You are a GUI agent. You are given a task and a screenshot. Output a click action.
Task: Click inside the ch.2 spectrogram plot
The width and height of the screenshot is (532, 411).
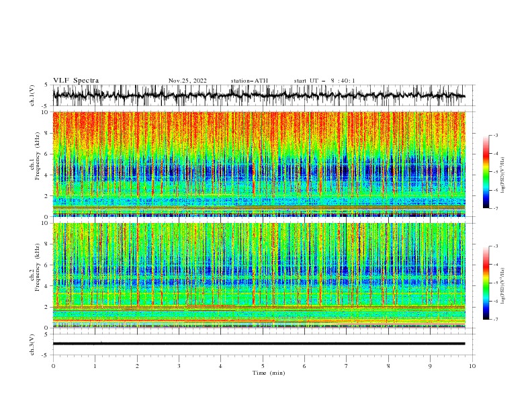[259, 275]
